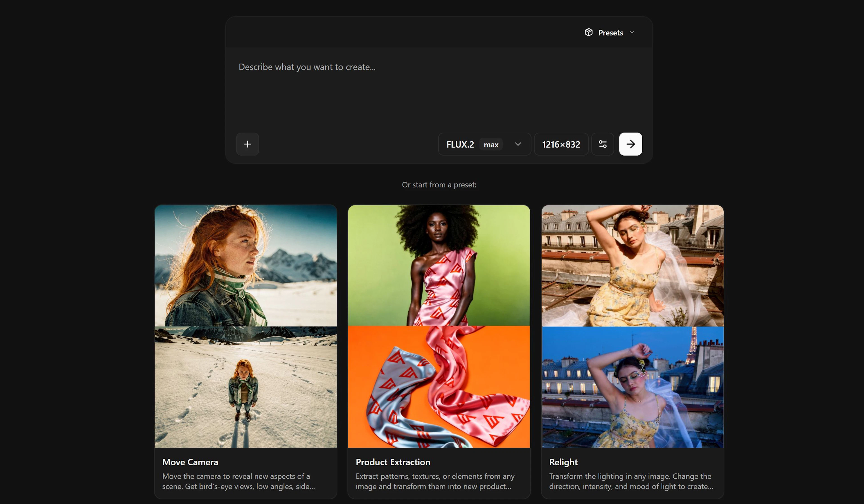Open the Product Extraction model on green thumbnail
864x504 pixels.
point(439,265)
